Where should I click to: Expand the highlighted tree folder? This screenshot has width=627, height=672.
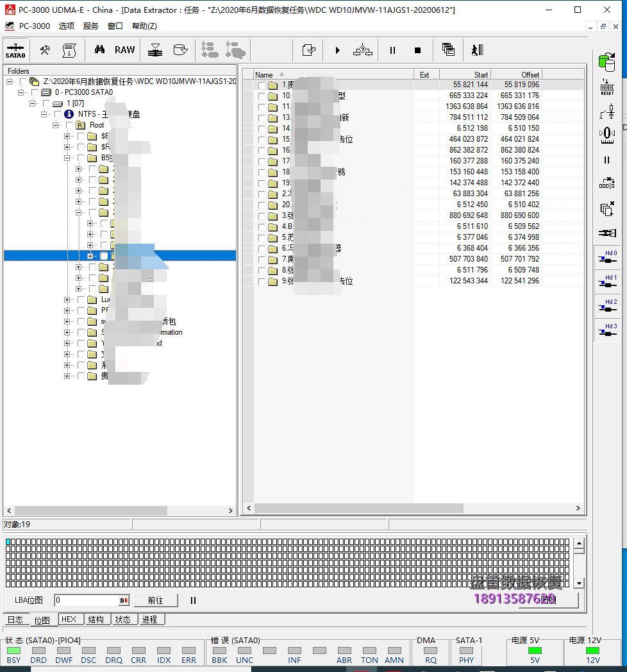(90, 256)
